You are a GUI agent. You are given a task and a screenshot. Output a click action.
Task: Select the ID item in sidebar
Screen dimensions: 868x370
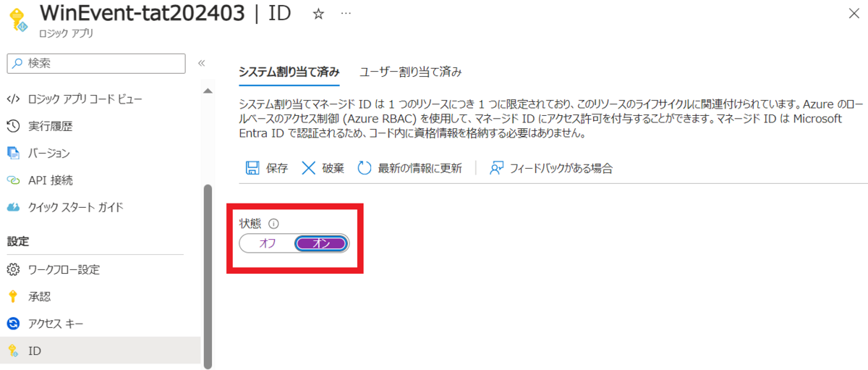[x=100, y=350]
